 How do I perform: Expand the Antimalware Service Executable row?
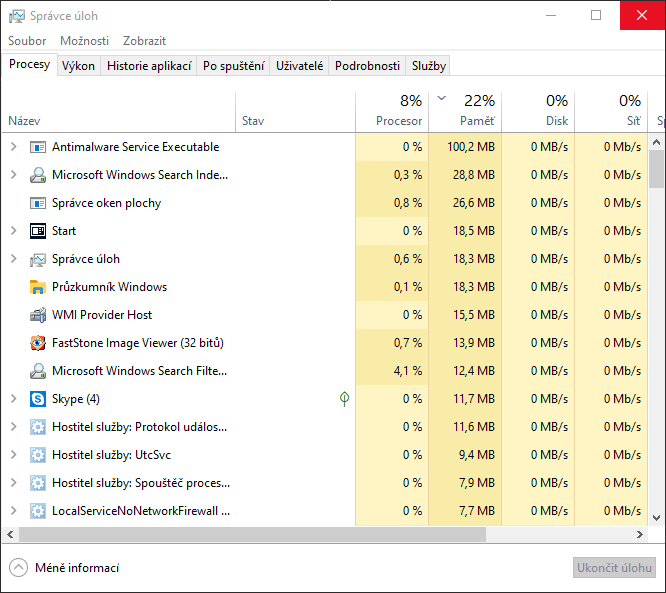coord(13,147)
